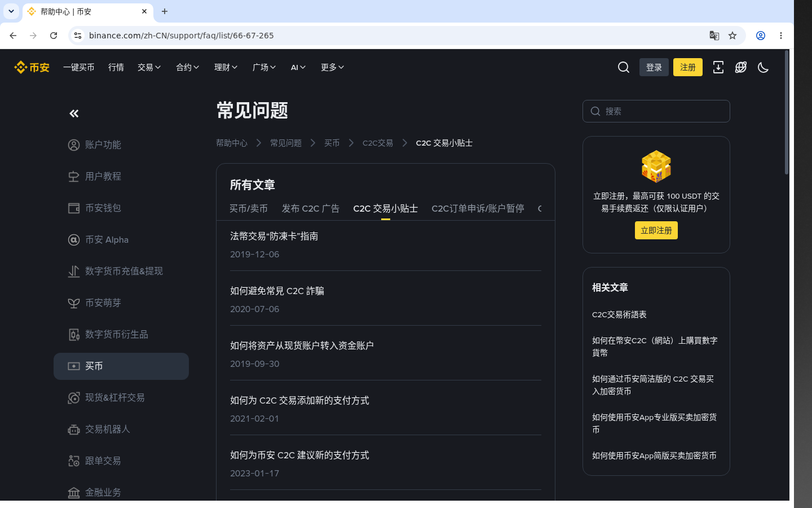
Task: Click the 币安萌芽 sprout icon in the sidebar
Action: pyautogui.click(x=74, y=303)
